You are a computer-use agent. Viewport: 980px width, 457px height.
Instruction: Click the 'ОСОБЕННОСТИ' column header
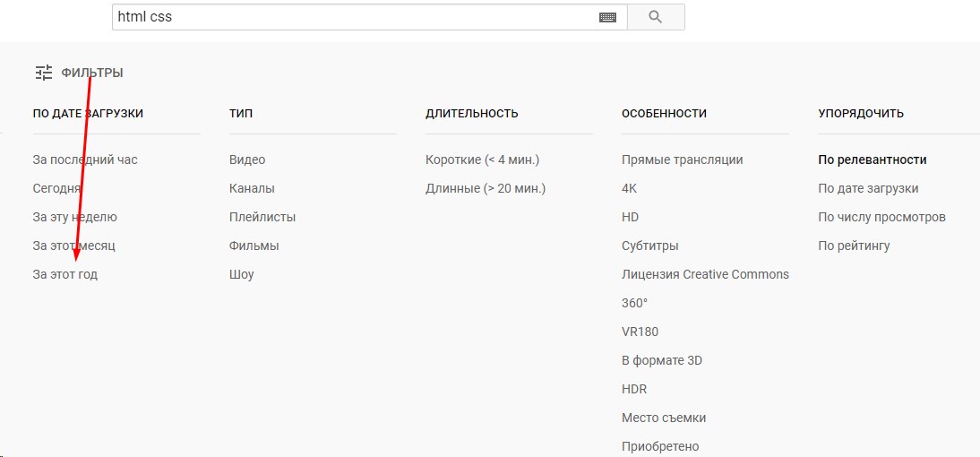pyautogui.click(x=665, y=114)
